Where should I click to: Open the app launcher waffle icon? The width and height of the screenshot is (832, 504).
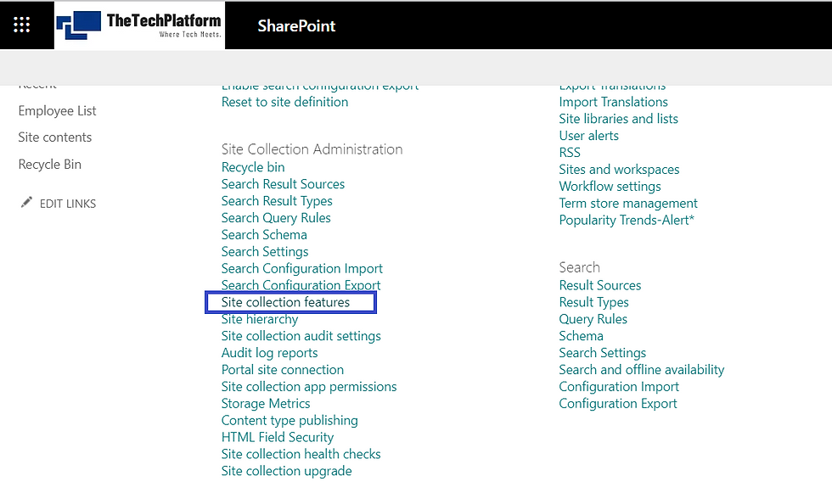pyautogui.click(x=22, y=25)
